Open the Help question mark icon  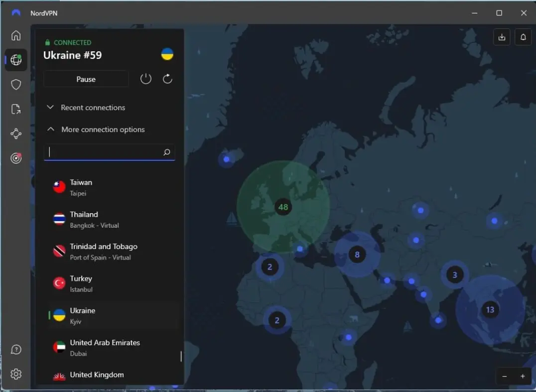click(x=16, y=350)
